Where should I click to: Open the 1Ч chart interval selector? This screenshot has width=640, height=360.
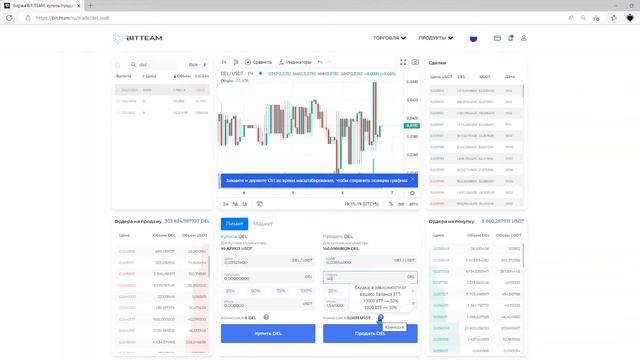coord(224,62)
